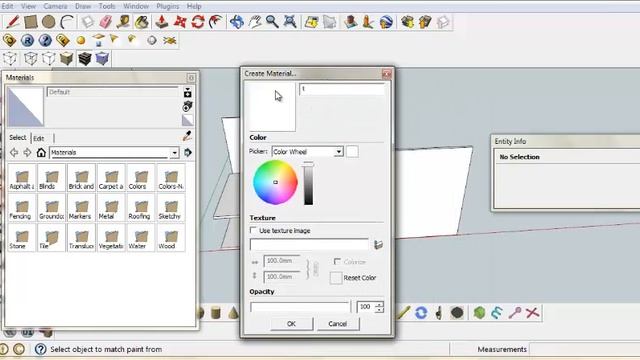Click the blue rotate arrows icon in bottom toolbar
The width and height of the screenshot is (640, 360).
421,313
